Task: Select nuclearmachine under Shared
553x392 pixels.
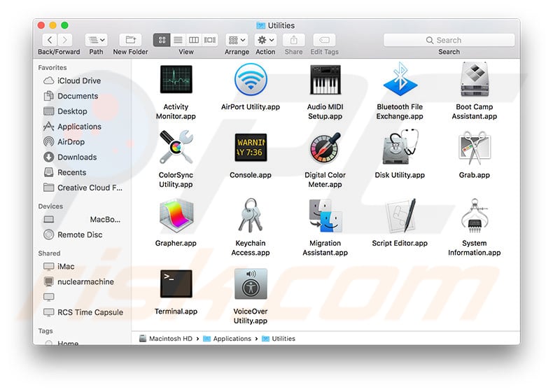Action: 82,281
